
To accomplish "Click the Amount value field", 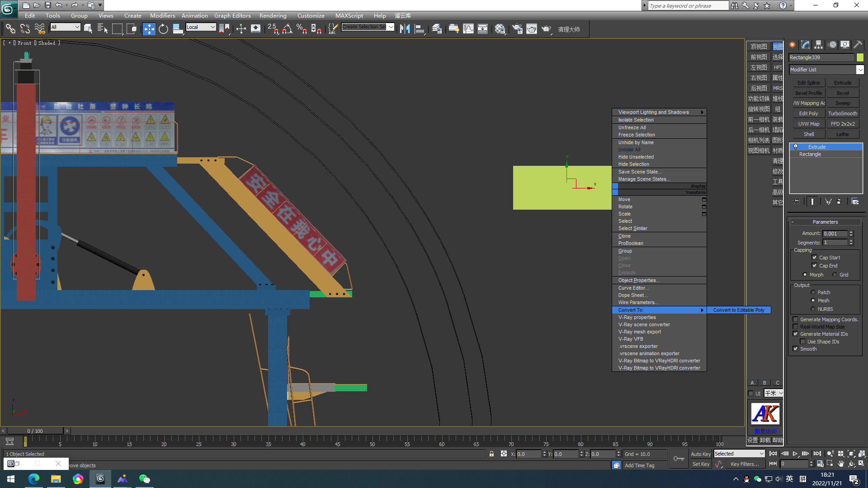I will [x=835, y=234].
